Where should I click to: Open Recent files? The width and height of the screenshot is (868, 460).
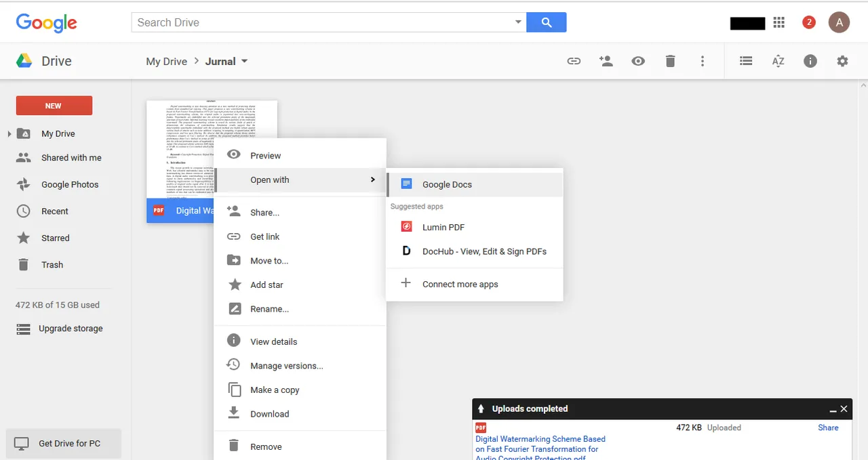pos(54,211)
